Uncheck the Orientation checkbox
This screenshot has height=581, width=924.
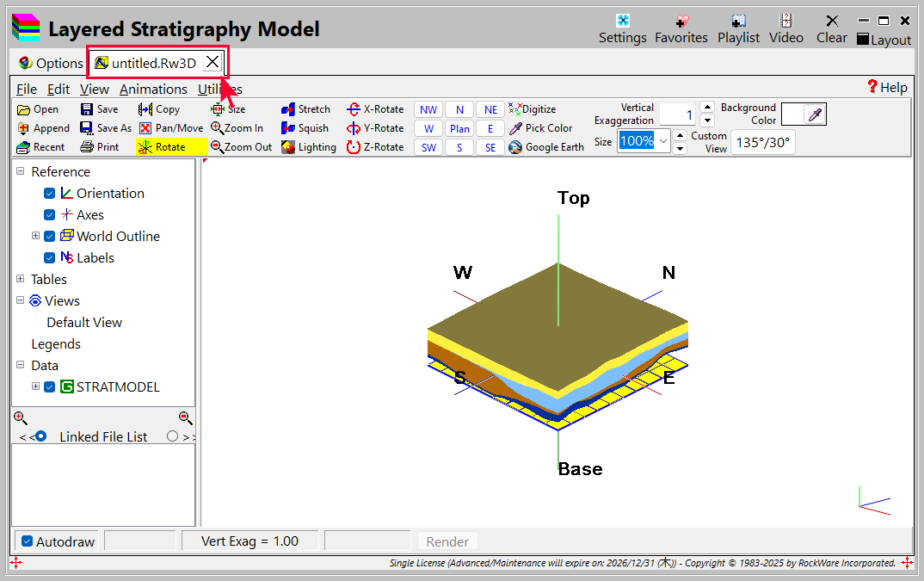[x=50, y=194]
